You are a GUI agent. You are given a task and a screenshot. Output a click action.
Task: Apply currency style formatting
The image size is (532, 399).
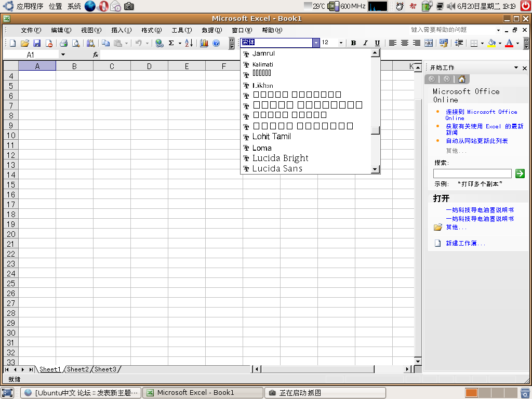pos(444,43)
